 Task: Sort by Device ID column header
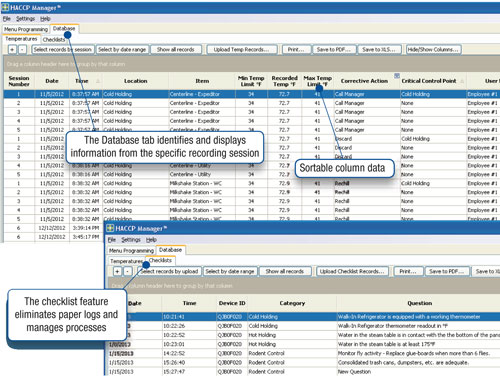click(x=232, y=303)
